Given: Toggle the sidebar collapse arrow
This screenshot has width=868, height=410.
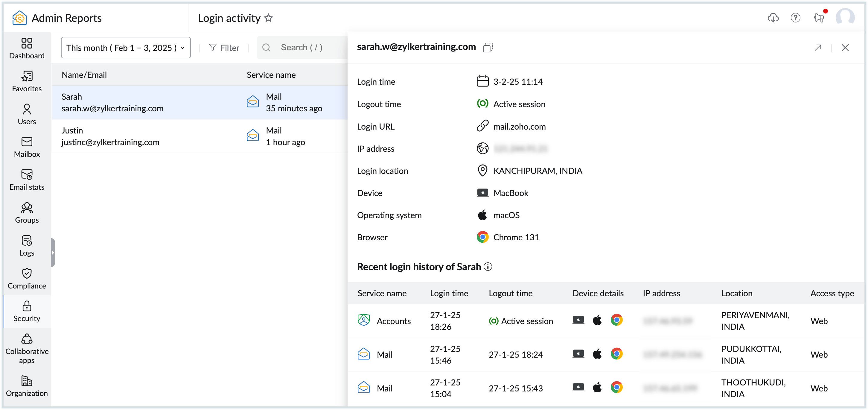Looking at the screenshot, I should coord(54,252).
